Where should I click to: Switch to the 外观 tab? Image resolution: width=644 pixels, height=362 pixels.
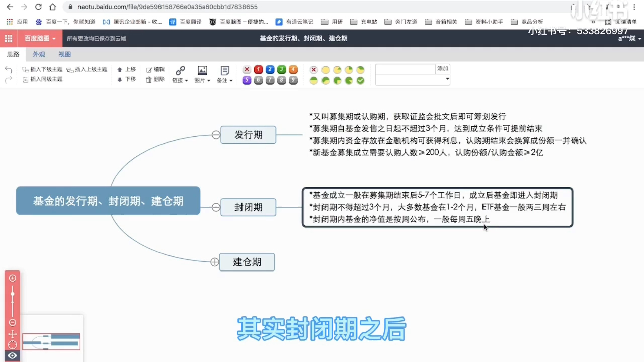click(x=39, y=54)
